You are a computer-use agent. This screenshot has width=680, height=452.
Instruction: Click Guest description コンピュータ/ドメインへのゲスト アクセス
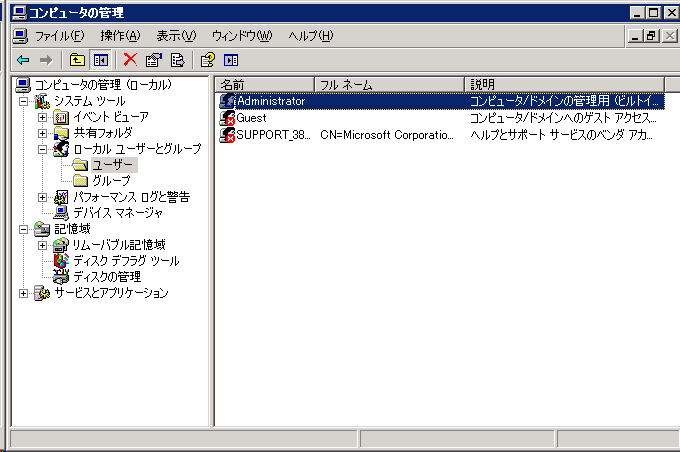[563, 118]
